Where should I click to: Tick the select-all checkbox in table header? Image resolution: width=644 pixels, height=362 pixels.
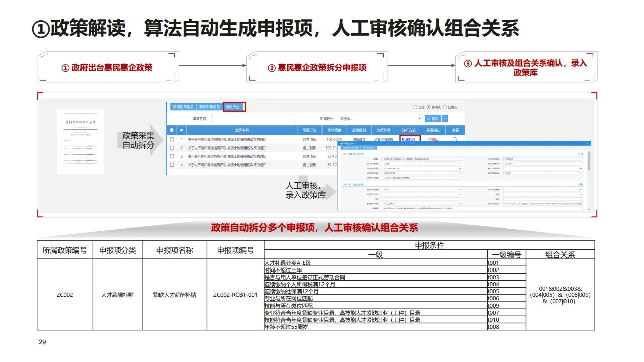(172, 130)
